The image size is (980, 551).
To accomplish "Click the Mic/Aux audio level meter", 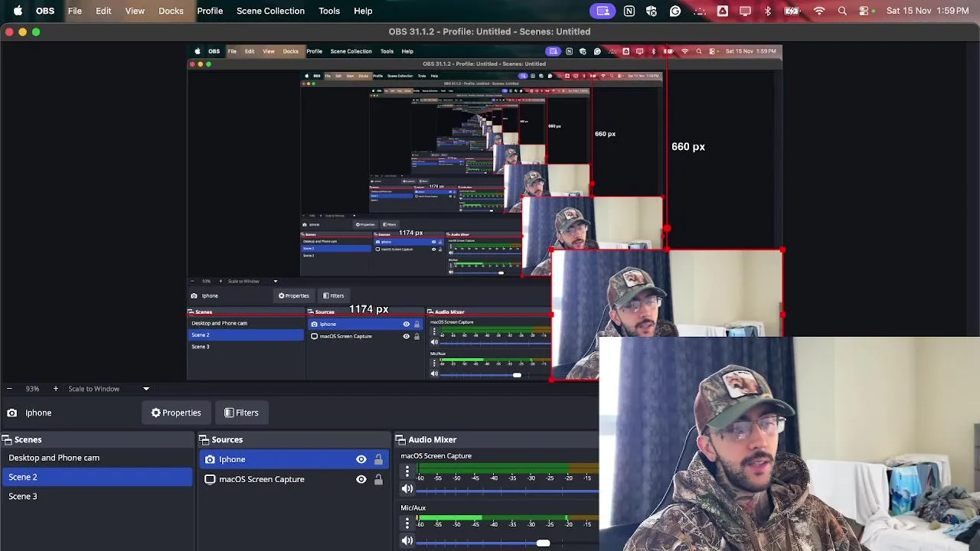I will point(508,519).
